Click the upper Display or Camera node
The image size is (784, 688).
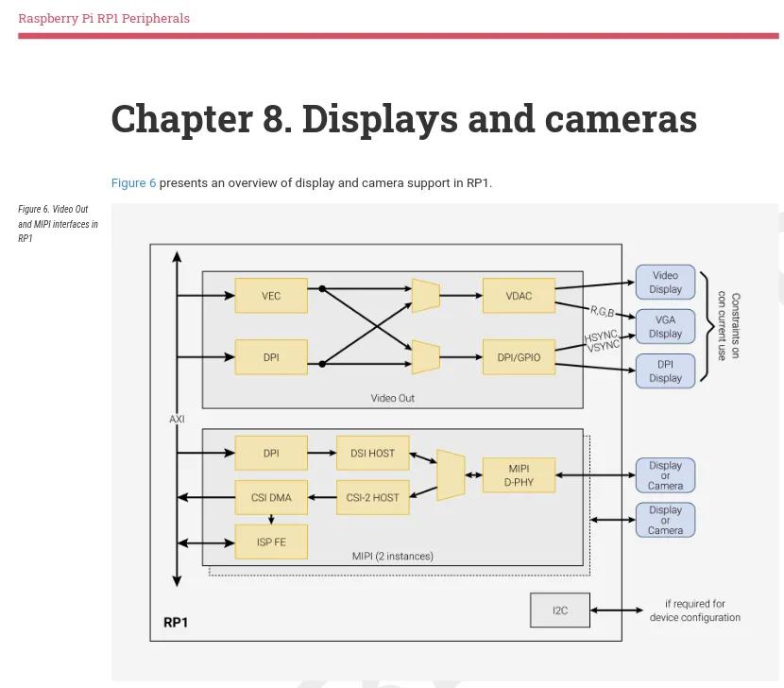click(664, 474)
